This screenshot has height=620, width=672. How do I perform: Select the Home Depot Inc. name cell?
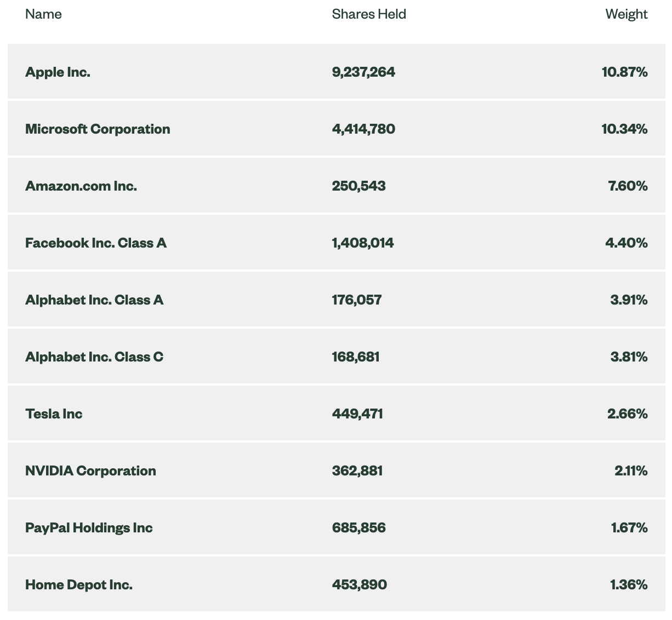[x=79, y=584]
